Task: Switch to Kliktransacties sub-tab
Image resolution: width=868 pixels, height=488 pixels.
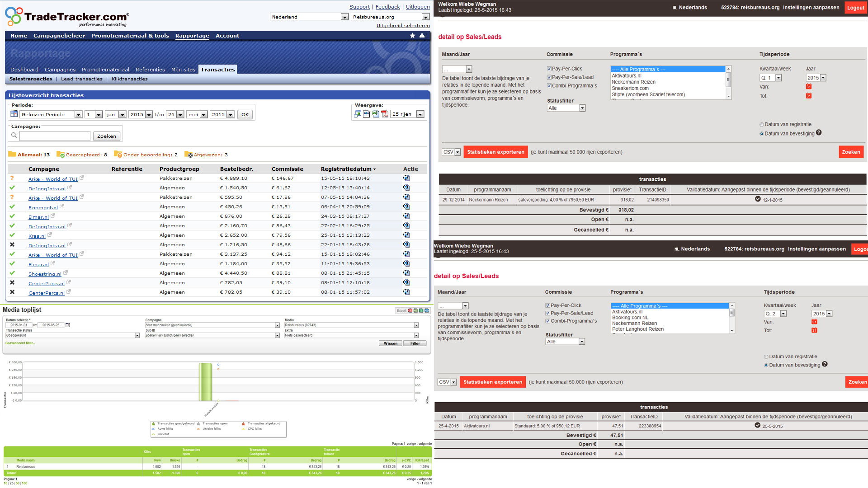Action: click(130, 79)
